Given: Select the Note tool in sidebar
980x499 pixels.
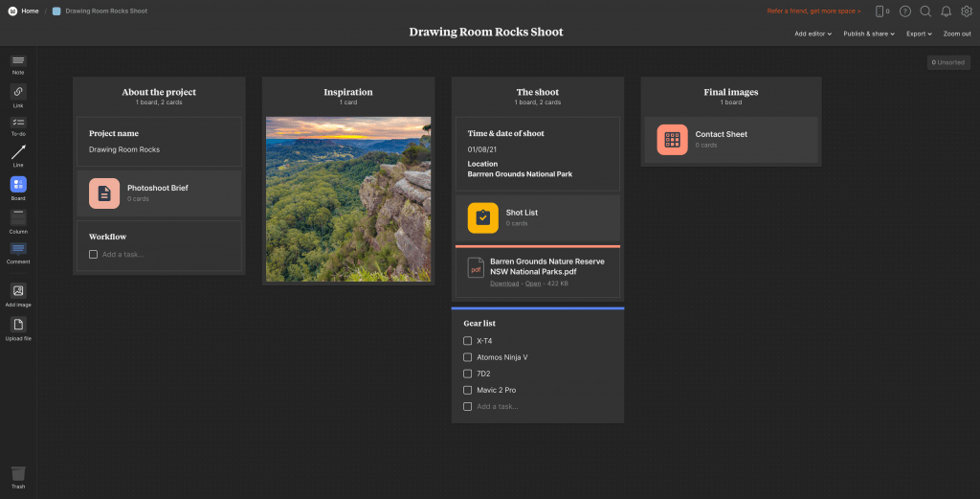Looking at the screenshot, I should [18, 62].
